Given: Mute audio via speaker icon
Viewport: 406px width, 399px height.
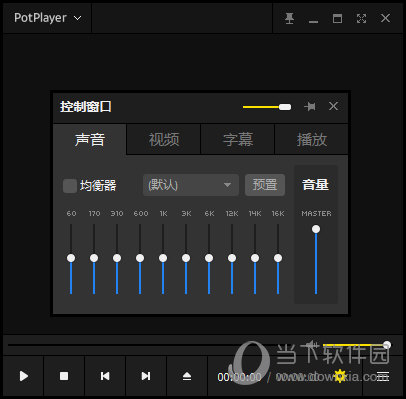Looking at the screenshot, I should coord(312,345).
